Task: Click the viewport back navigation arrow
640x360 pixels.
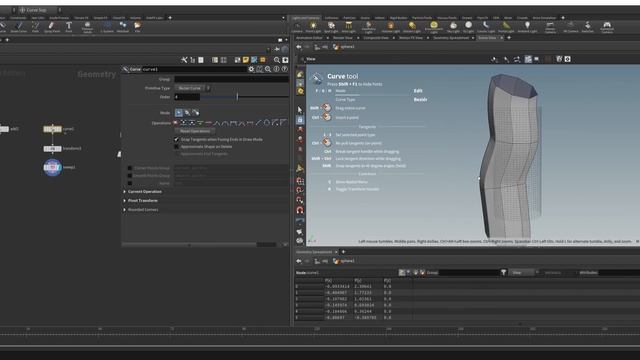Action: point(299,47)
